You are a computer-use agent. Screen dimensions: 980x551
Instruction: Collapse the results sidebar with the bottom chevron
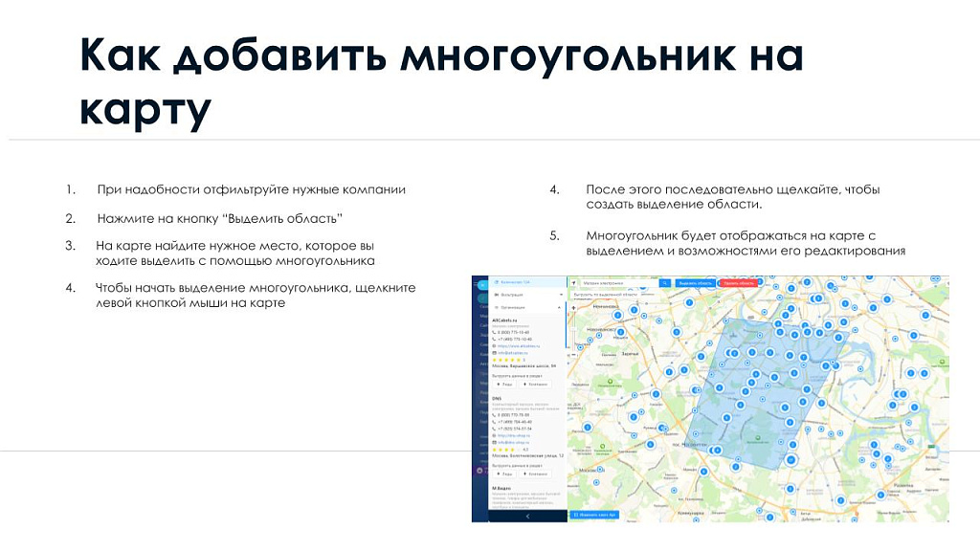click(x=527, y=516)
